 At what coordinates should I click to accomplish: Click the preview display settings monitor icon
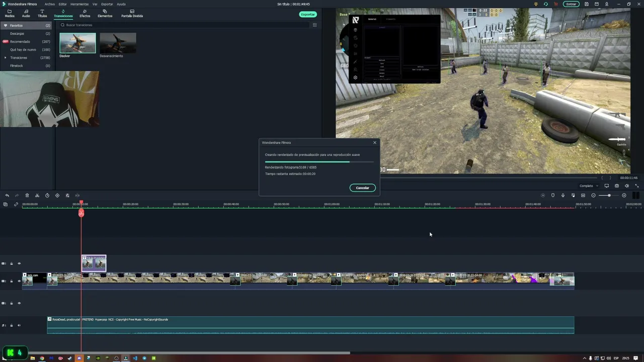click(x=607, y=186)
